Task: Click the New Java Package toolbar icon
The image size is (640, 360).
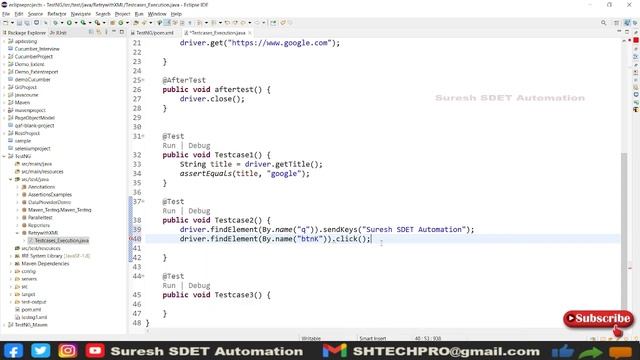Action: click(x=112, y=23)
